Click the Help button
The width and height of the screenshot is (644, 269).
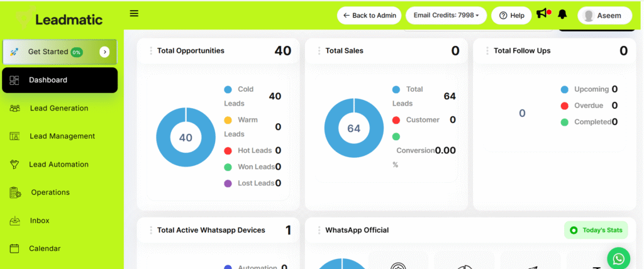(x=511, y=15)
